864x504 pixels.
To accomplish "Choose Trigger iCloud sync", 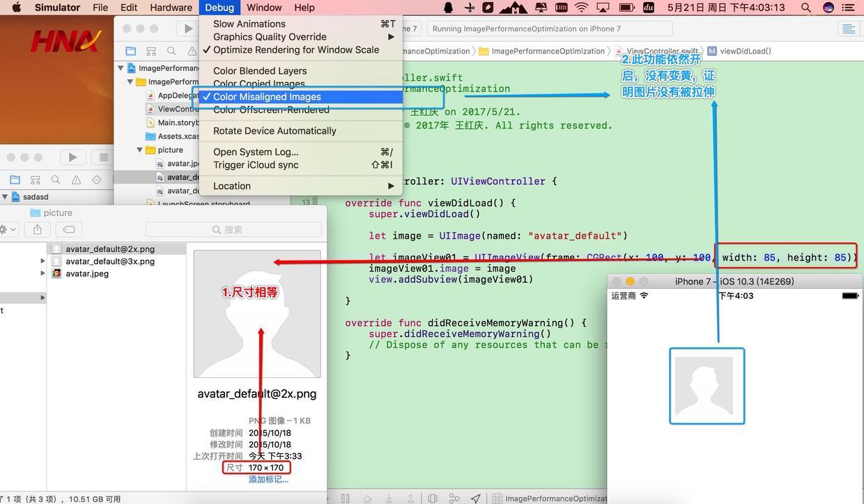I will click(300, 165).
